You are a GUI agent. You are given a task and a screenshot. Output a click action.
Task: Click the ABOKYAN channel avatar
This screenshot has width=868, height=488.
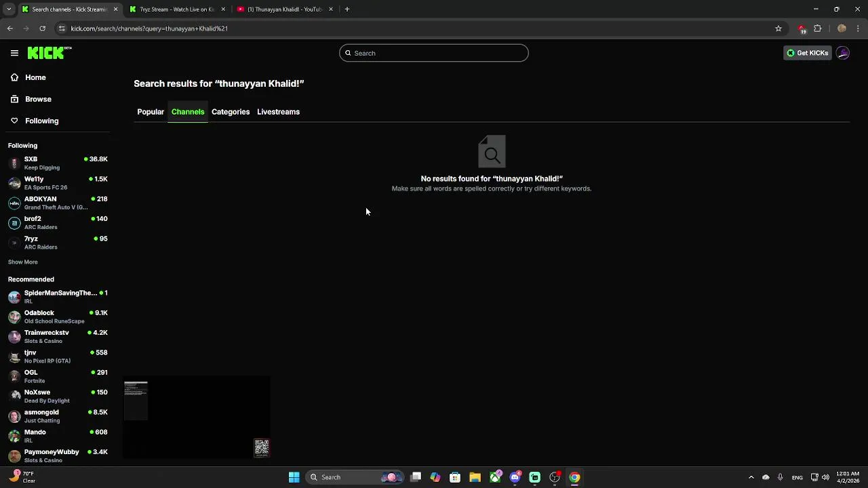(14, 203)
